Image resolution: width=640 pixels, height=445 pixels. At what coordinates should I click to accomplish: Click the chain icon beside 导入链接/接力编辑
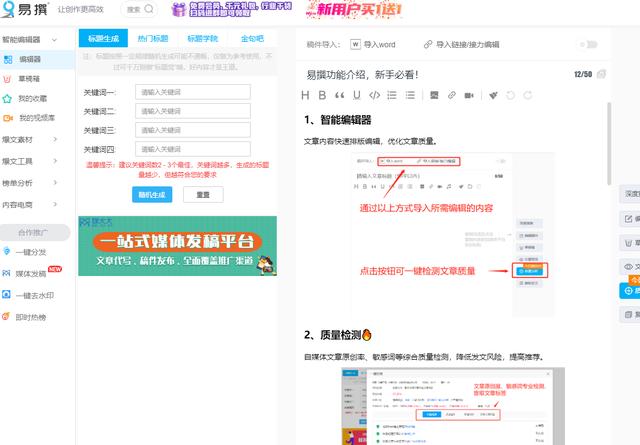pyautogui.click(x=428, y=44)
